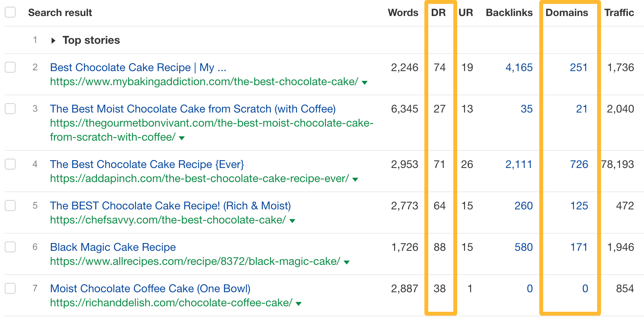This screenshot has height=318, width=644.
Task: Check the chefsavvy.com result checkbox
Action: click(x=10, y=205)
